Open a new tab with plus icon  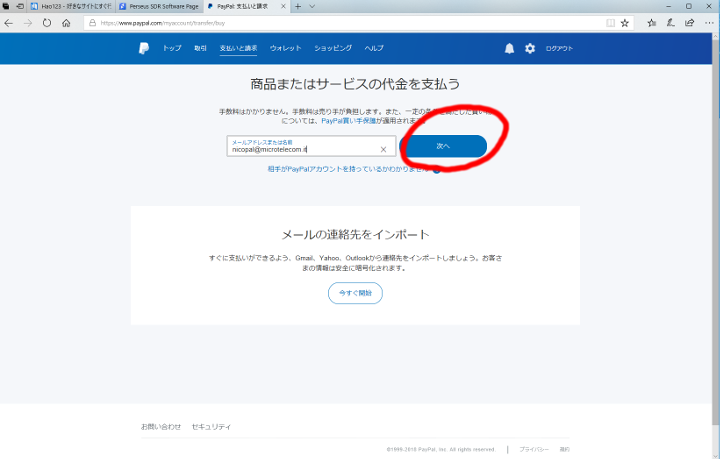pos(298,6)
